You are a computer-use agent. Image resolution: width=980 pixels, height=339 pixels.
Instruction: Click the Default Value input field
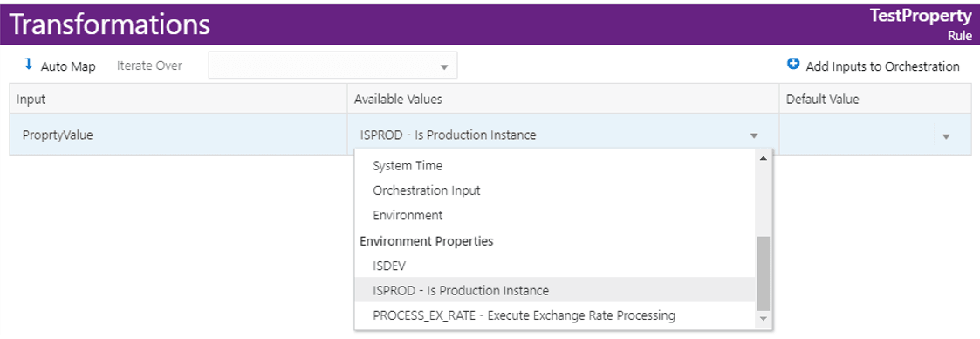coord(858,135)
